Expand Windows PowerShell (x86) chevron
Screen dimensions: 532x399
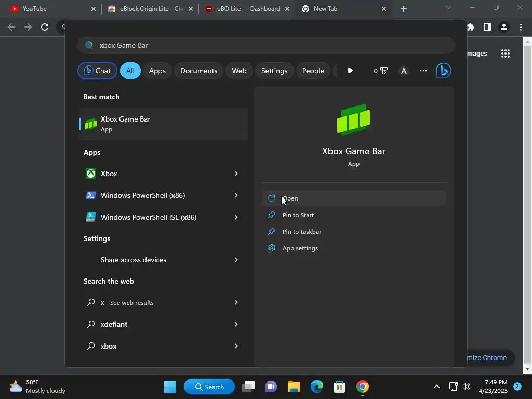click(x=236, y=195)
